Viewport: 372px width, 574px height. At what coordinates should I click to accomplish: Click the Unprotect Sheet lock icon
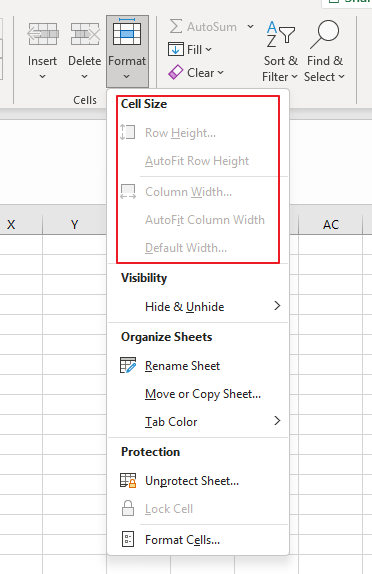click(128, 480)
